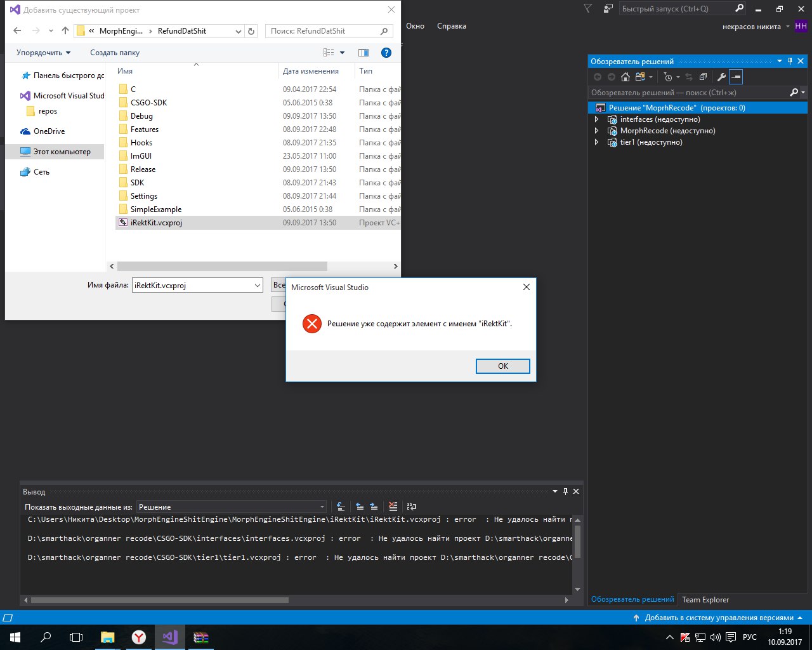This screenshot has width=812, height=650.
Task: Click Collapse All icon in Solution Explorer toolbar
Action: pos(703,77)
